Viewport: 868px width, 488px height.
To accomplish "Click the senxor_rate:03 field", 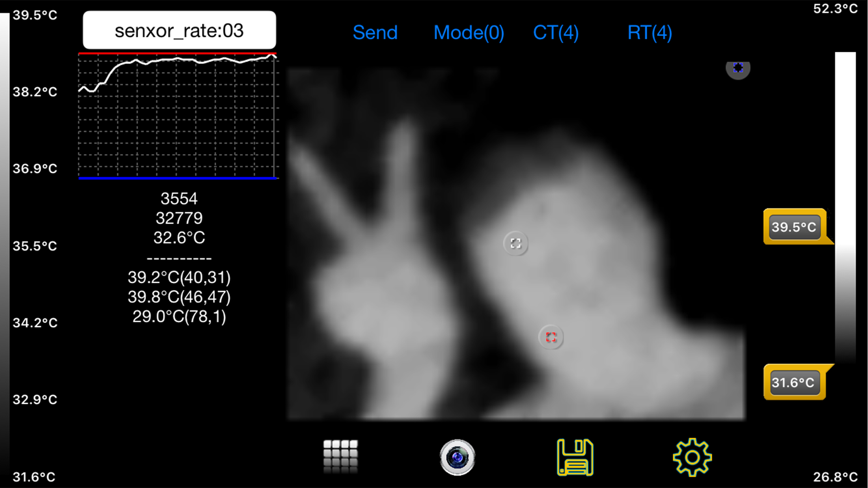I will pyautogui.click(x=179, y=30).
